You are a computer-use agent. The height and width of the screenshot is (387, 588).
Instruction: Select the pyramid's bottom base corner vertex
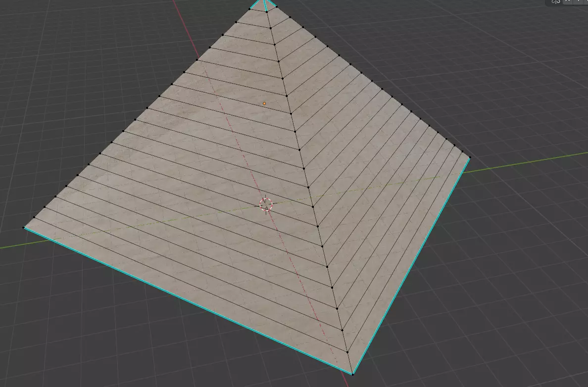[x=352, y=374]
